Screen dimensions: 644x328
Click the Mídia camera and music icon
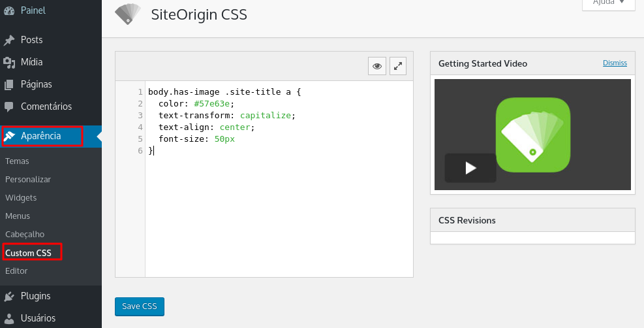(x=9, y=63)
